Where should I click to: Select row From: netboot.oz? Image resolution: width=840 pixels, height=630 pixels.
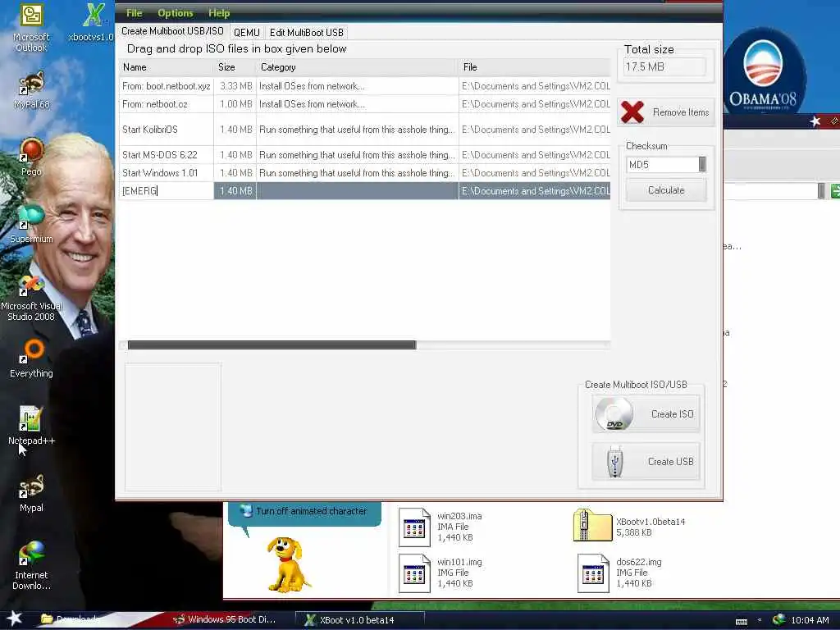click(364, 104)
